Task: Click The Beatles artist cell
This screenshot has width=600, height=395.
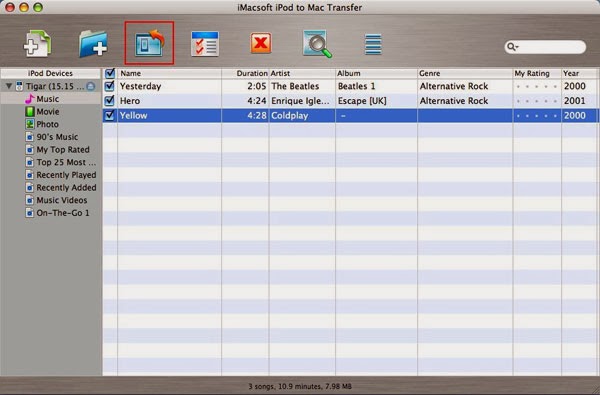Action: tap(295, 86)
